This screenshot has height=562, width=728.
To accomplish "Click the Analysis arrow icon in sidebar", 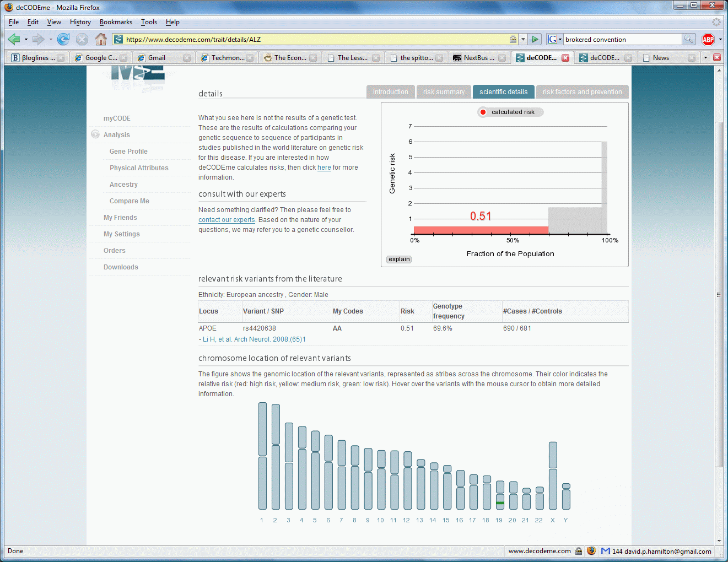I will point(95,134).
